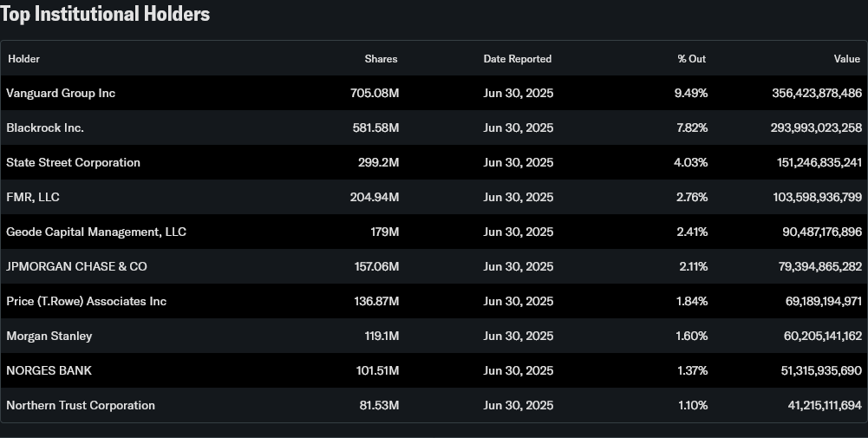Open the FMR, LLC holder entry

coord(33,197)
